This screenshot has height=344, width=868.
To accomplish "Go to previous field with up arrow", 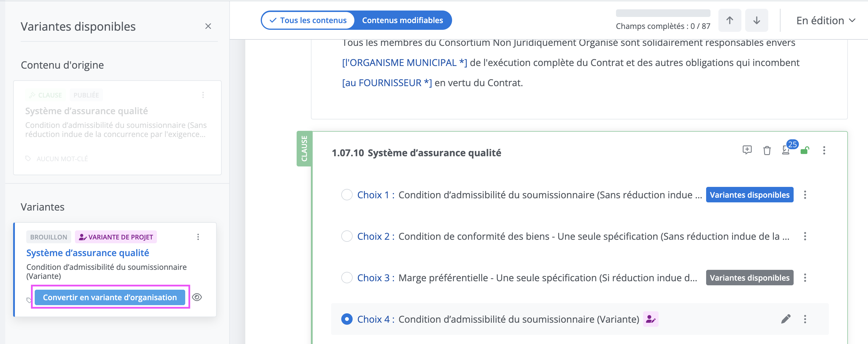I will (x=729, y=20).
